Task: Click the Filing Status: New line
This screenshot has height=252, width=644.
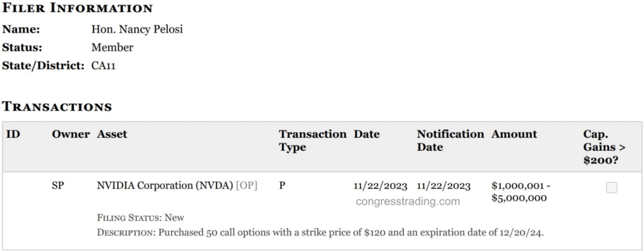Action: tap(140, 218)
